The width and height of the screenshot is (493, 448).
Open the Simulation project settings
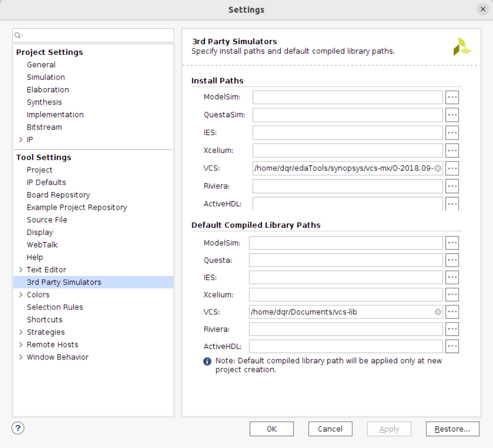(46, 77)
